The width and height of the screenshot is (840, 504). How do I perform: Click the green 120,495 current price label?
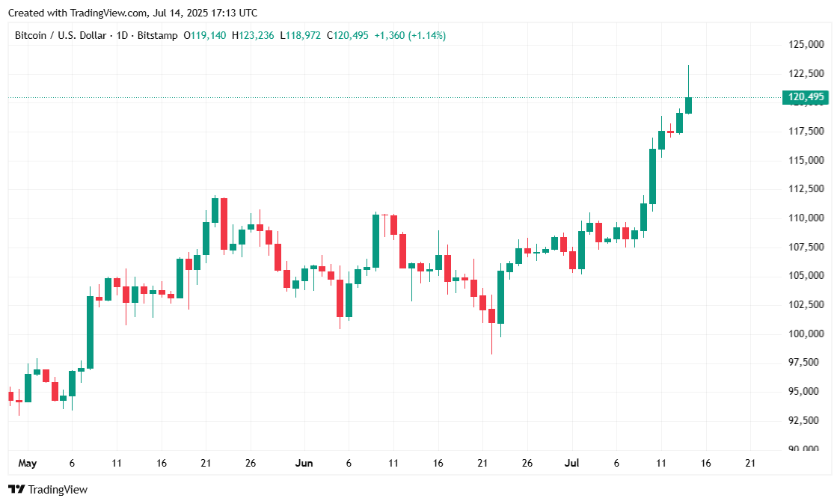tap(804, 97)
